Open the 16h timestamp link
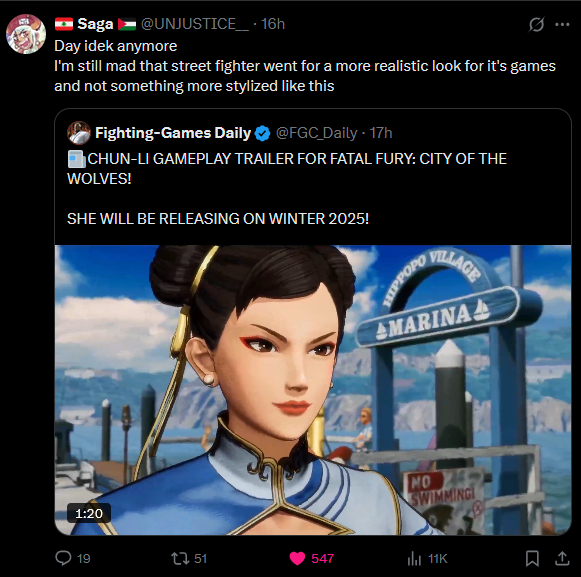581x577 pixels. coord(273,24)
